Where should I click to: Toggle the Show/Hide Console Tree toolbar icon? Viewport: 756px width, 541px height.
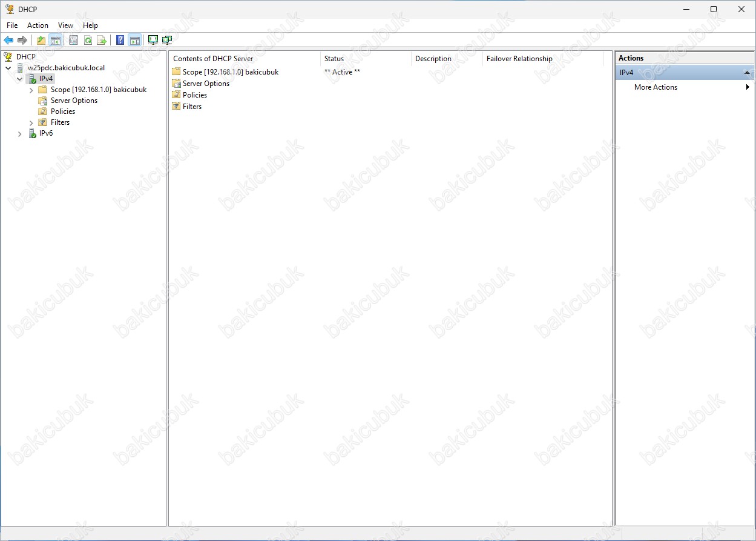(x=55, y=41)
